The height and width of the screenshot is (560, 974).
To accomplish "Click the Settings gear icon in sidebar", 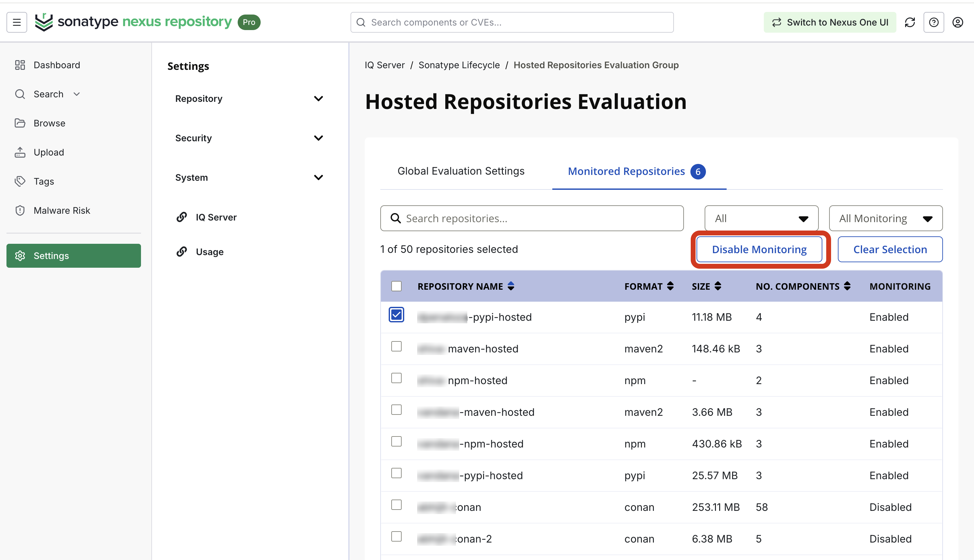I will point(20,256).
